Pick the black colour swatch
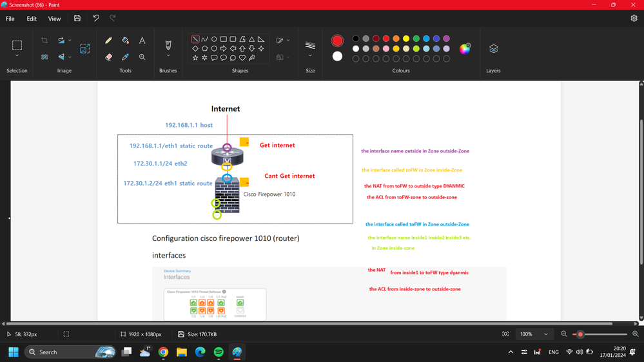Viewport: 644px width, 362px height. tap(356, 39)
